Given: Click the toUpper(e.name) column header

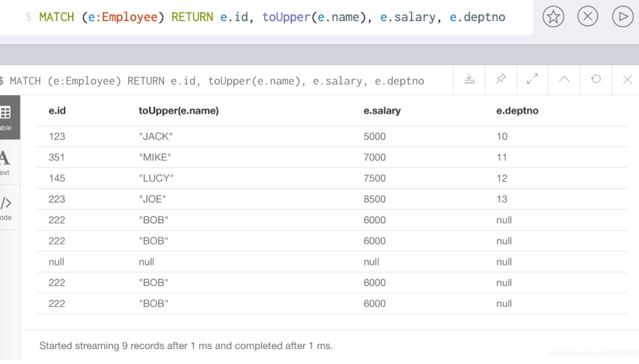Looking at the screenshot, I should [178, 111].
